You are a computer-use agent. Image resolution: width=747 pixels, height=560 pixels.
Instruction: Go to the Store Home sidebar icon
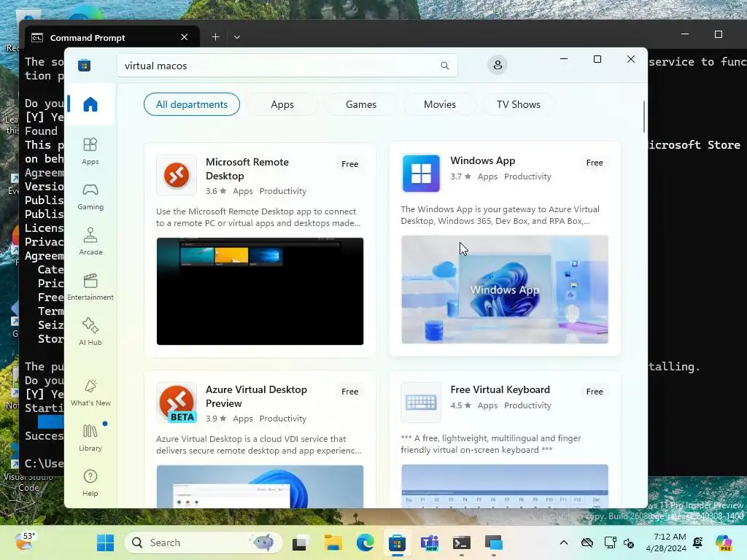point(90,104)
